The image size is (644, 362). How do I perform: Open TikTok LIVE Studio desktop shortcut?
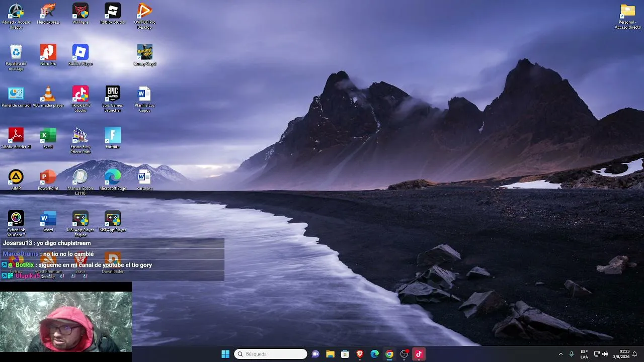(80, 99)
